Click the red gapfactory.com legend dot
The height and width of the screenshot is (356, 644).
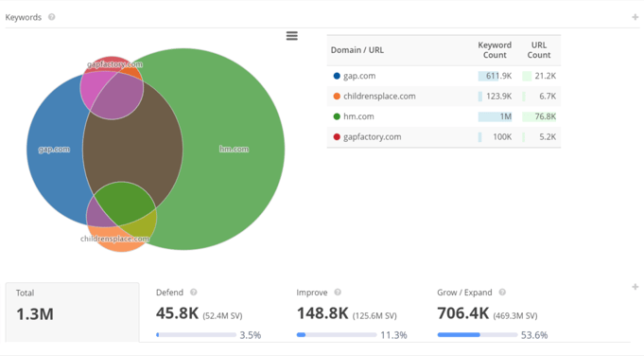(x=337, y=137)
